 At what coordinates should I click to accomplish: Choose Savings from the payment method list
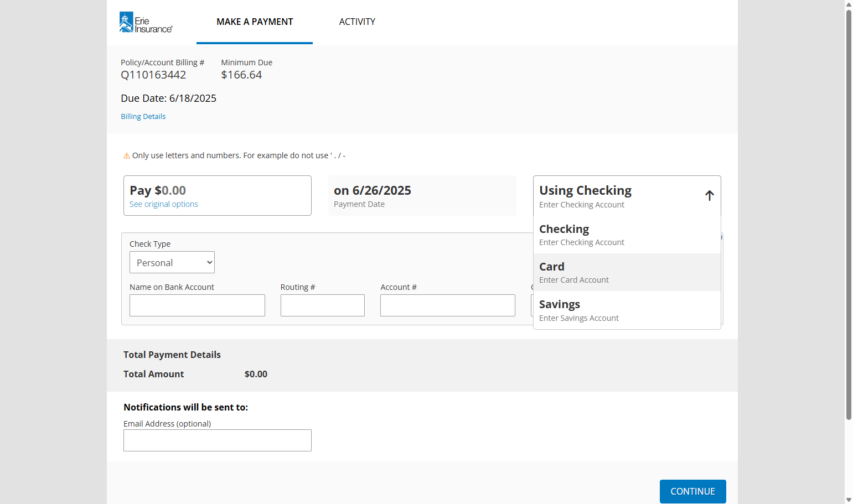pyautogui.click(x=627, y=310)
